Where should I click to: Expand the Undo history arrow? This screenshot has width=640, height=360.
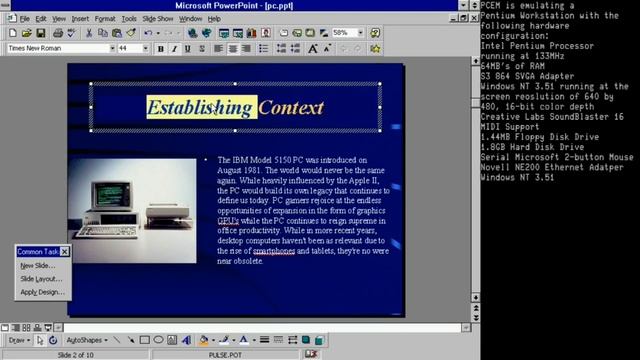pos(158,33)
